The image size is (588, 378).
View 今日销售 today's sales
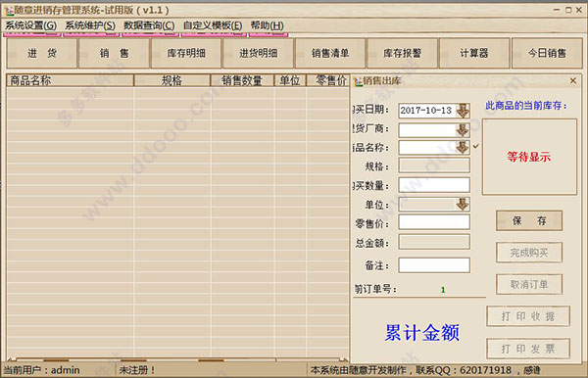click(547, 53)
